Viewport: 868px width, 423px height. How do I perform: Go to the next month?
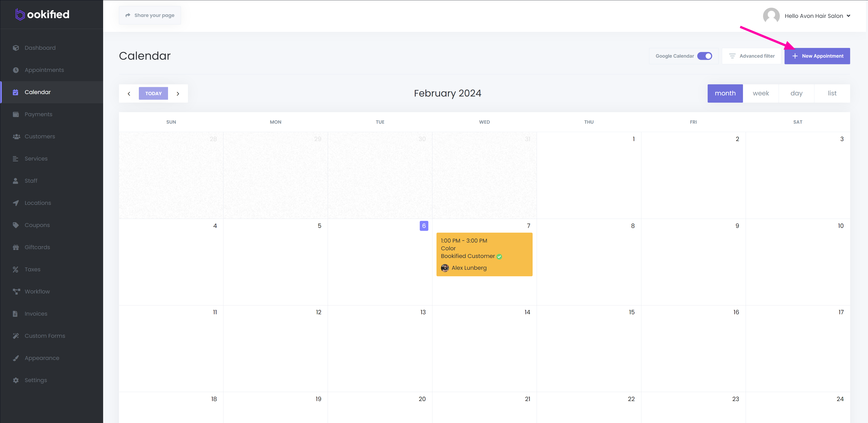point(178,94)
